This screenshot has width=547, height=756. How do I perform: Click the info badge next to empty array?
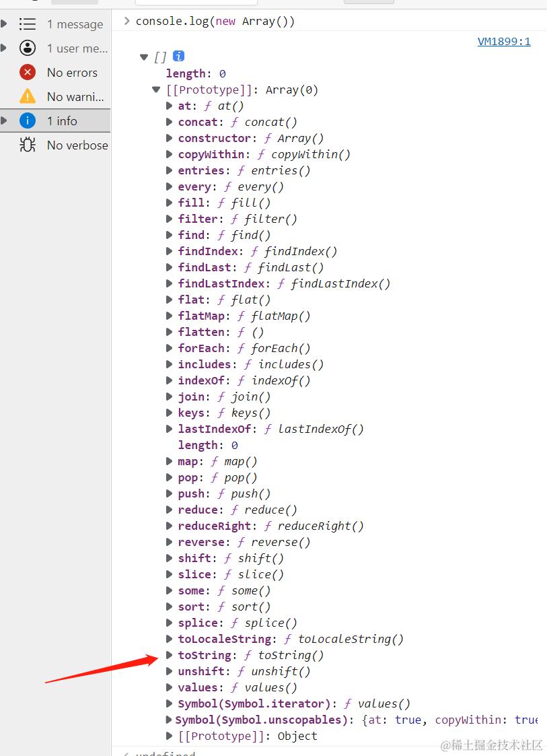point(177,56)
